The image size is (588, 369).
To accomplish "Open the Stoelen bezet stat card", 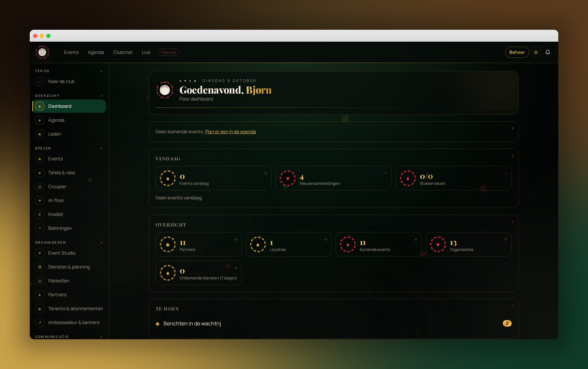I will [454, 178].
